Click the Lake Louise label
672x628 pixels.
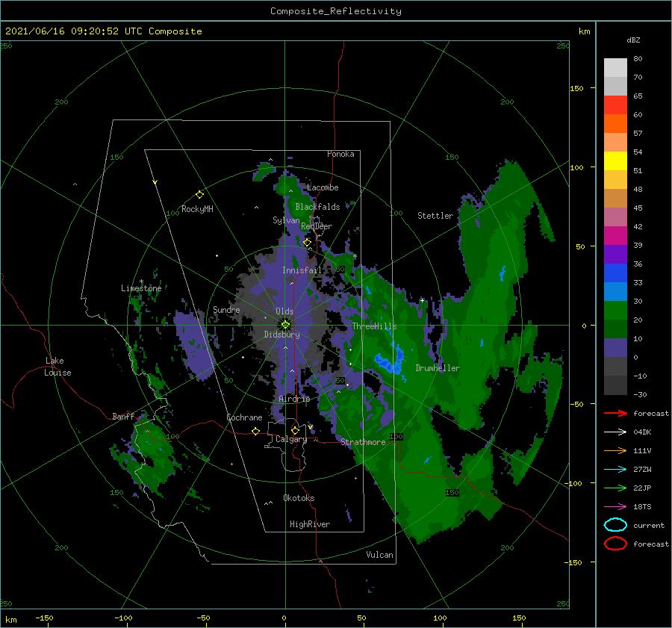57,367
